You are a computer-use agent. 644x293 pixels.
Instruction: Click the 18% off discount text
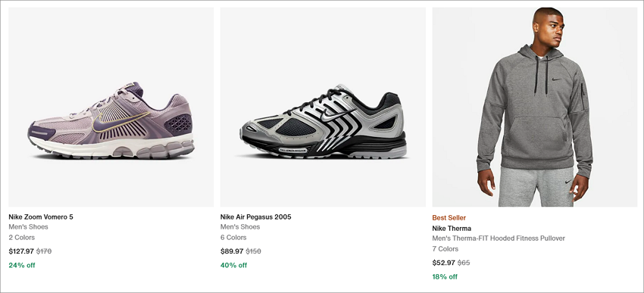click(445, 276)
